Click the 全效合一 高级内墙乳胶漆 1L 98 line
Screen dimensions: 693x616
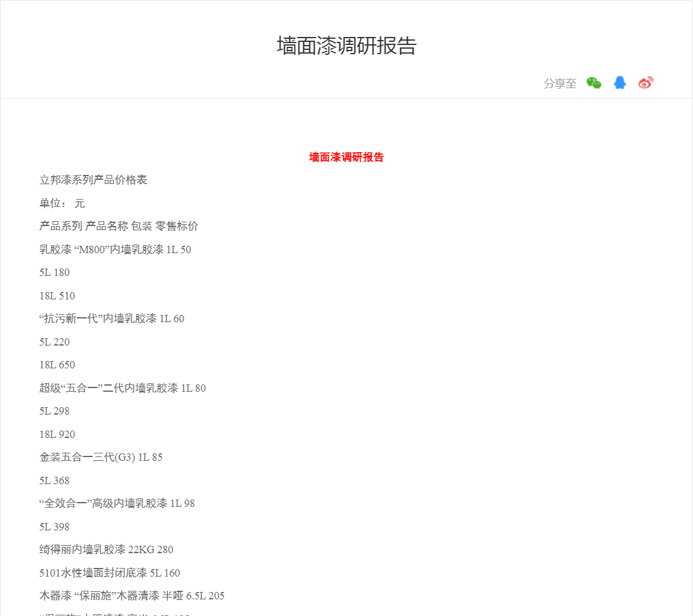117,503
